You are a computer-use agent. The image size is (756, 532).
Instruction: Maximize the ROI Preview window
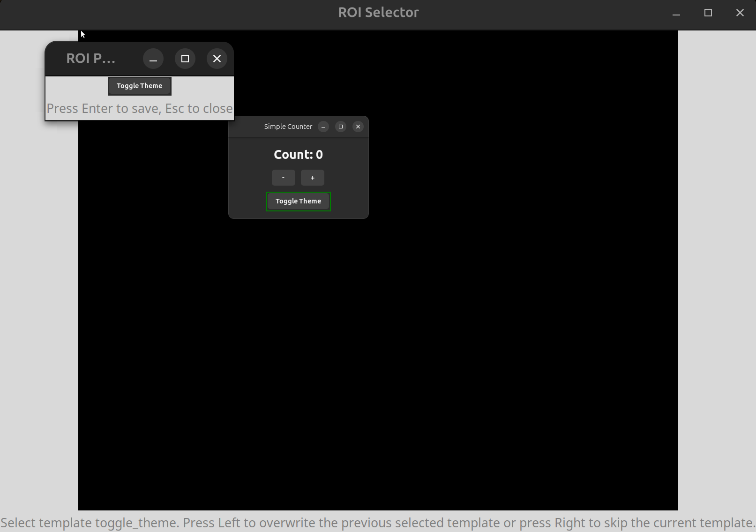pyautogui.click(x=185, y=59)
